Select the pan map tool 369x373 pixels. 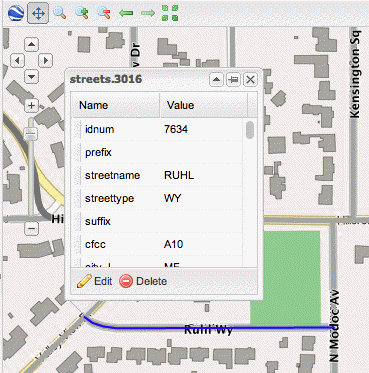[x=38, y=13]
